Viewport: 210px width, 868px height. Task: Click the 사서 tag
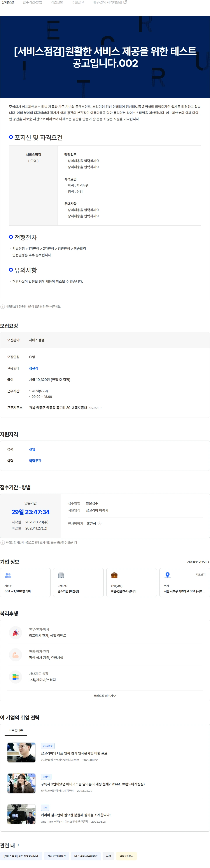click(108, 856)
